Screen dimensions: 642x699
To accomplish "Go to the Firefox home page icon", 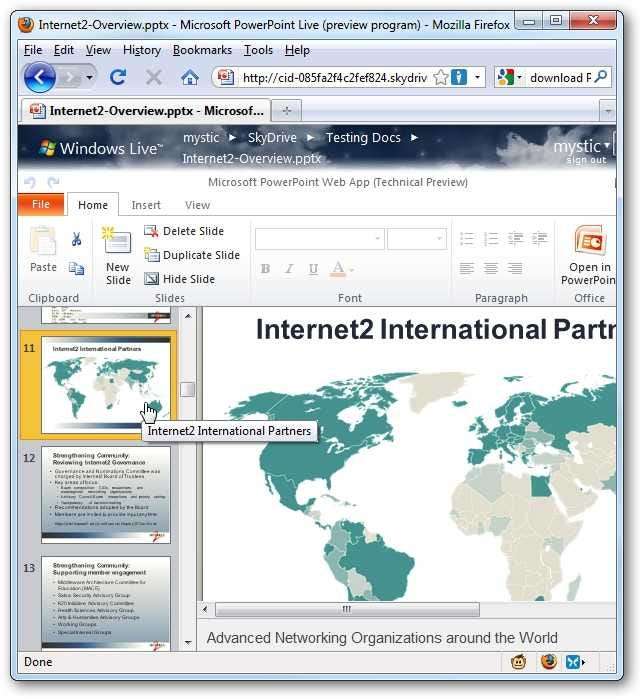I will 190,78.
